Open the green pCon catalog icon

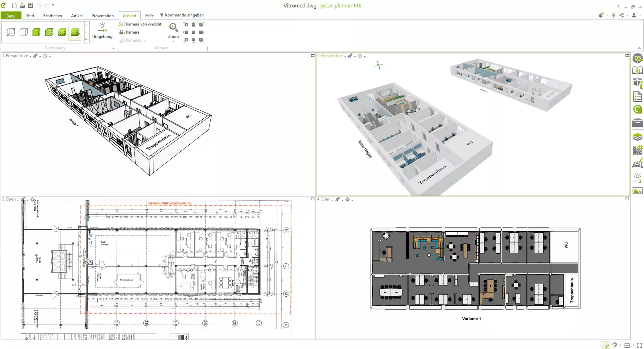(638, 110)
